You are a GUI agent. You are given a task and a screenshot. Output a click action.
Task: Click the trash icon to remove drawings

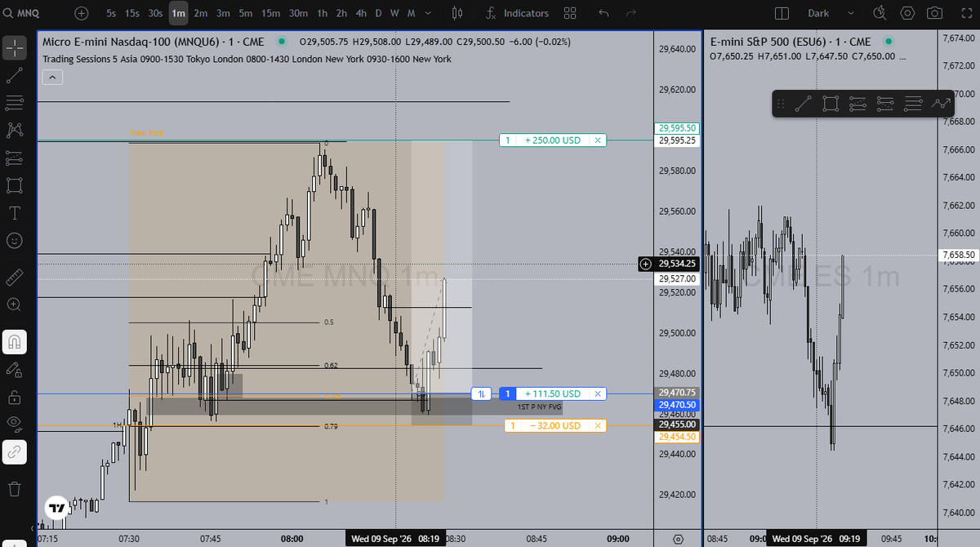click(x=14, y=489)
